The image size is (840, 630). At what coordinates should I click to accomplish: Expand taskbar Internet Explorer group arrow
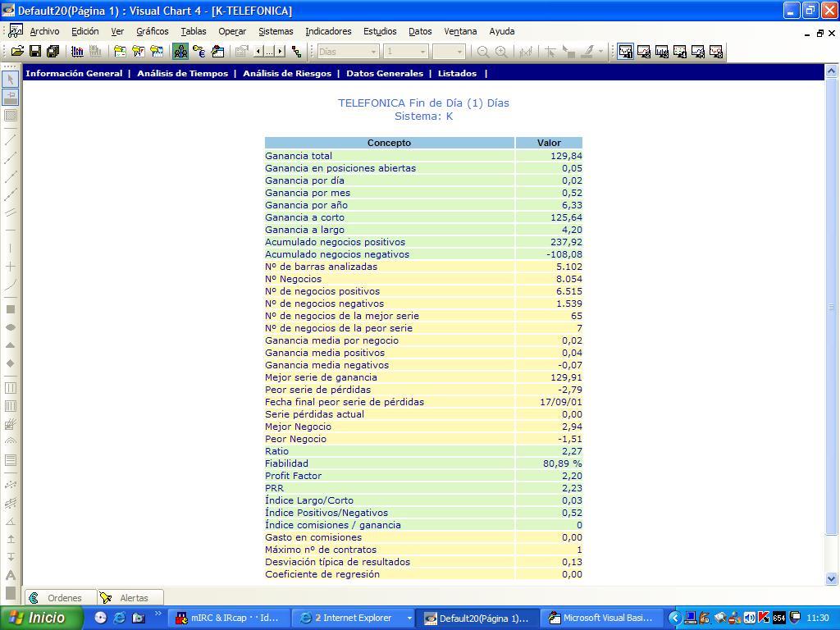coord(409,619)
